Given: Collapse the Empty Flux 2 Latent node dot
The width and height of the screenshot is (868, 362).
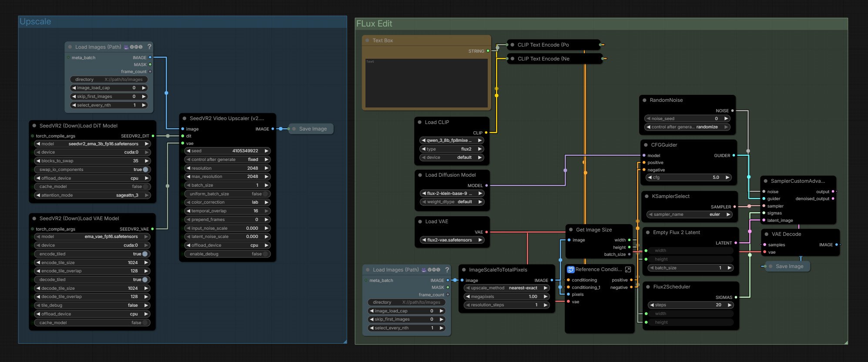Looking at the screenshot, I should tap(648, 232).
